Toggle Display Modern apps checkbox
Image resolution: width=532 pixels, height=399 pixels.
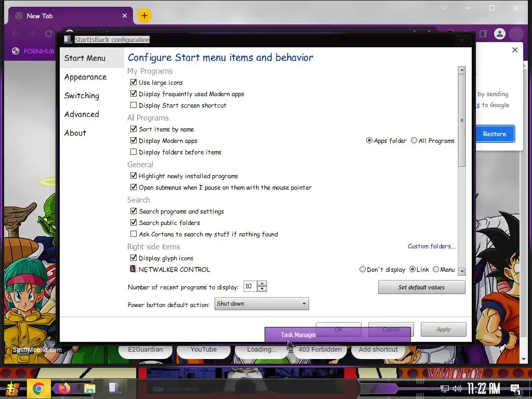134,140
